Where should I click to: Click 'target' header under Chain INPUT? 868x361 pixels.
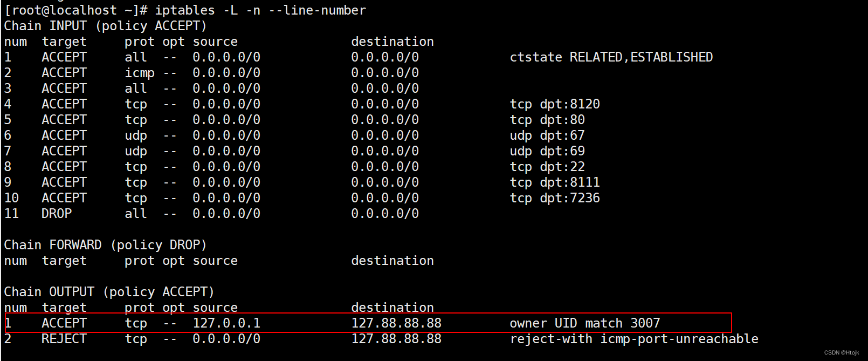click(x=64, y=42)
